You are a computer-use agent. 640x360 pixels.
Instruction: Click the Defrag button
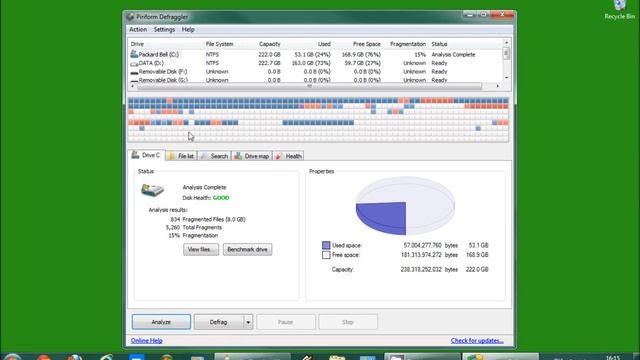point(219,322)
